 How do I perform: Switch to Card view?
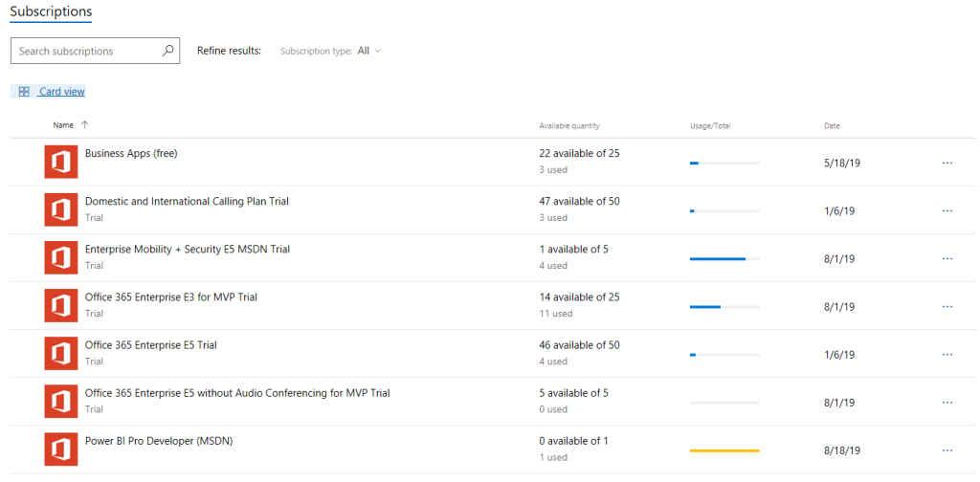coord(61,92)
